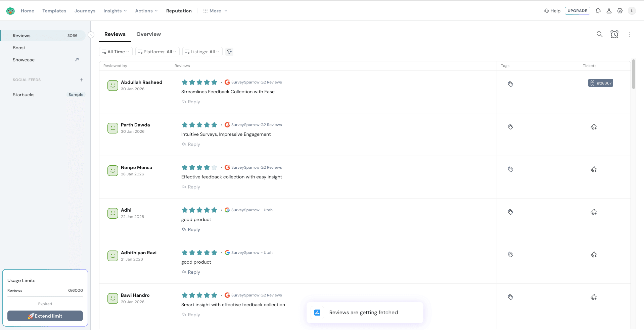
Task: Expand the Platforms: All dropdown
Action: coord(157,52)
